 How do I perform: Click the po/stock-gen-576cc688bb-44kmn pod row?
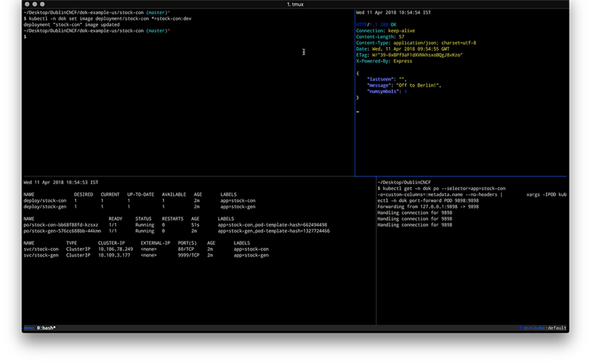click(x=62, y=231)
